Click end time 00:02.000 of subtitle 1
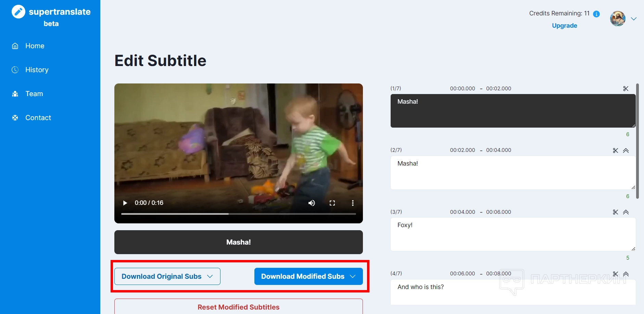 [x=498, y=89]
